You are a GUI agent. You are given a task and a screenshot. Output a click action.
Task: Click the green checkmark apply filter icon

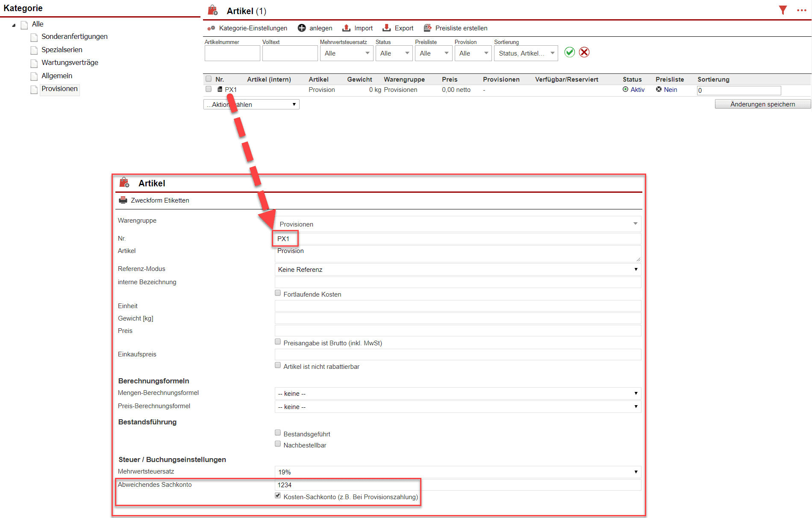(569, 52)
